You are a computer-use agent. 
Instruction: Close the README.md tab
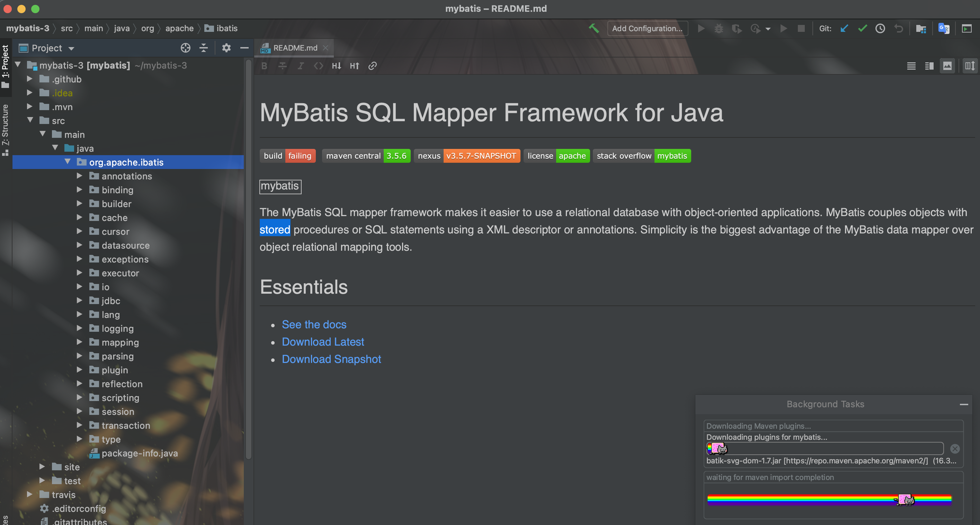point(325,48)
